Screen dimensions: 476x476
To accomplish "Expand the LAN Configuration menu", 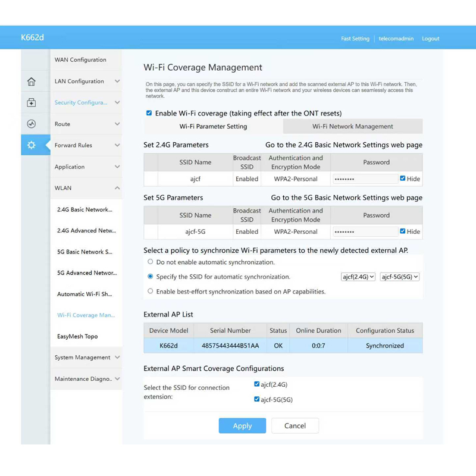I will (x=86, y=82).
